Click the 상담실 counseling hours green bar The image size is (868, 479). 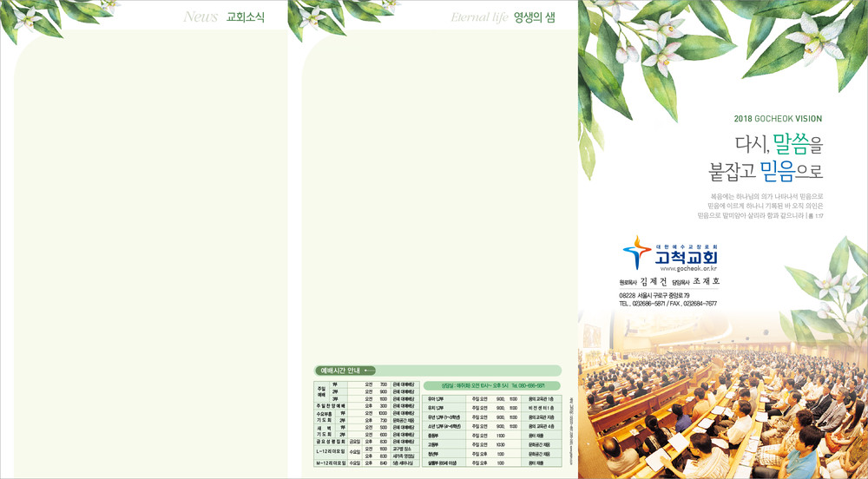[x=492, y=384]
